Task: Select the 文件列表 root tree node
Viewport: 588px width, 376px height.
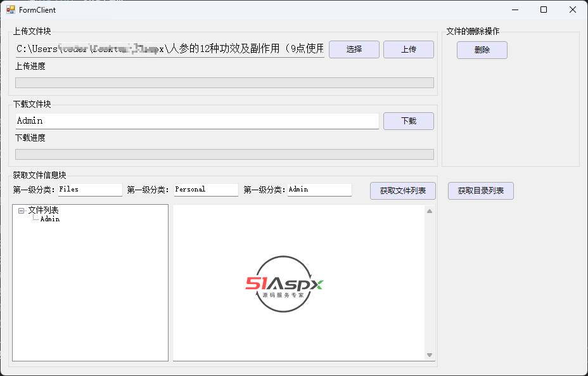Action: pyautogui.click(x=44, y=210)
